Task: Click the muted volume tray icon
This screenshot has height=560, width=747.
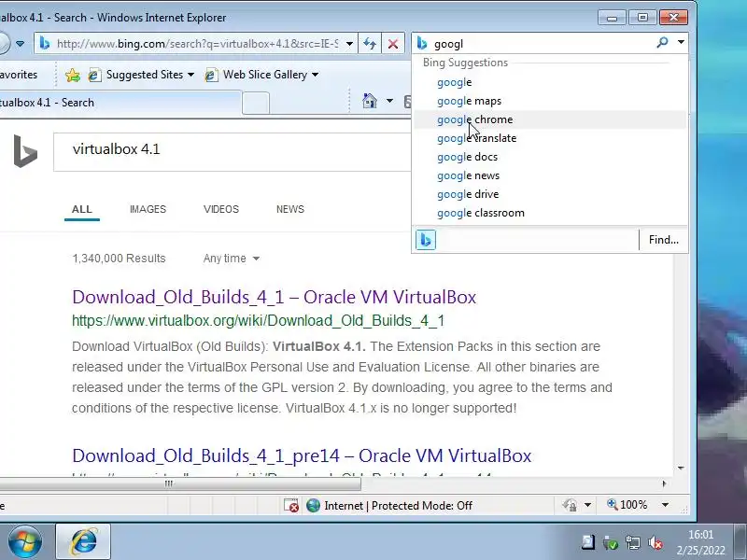Action: click(x=656, y=542)
